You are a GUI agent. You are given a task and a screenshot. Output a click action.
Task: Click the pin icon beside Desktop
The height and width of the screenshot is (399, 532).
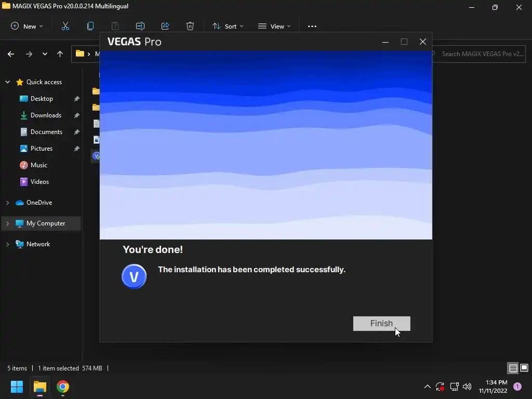coord(77,99)
